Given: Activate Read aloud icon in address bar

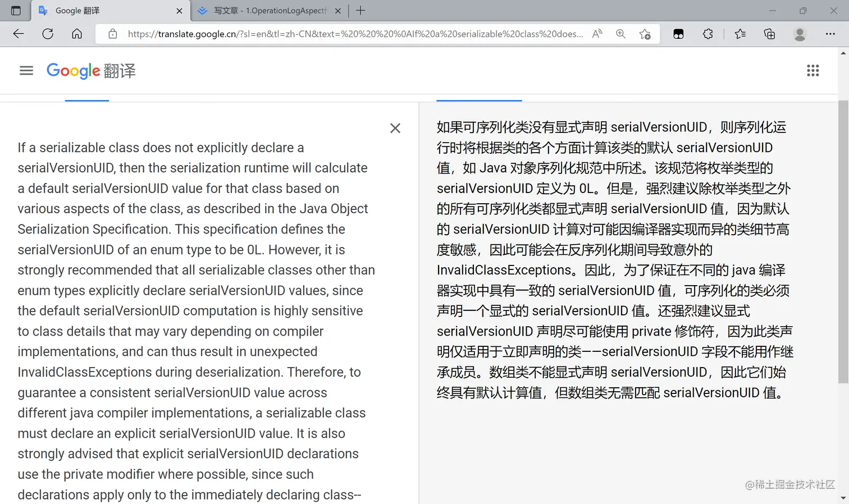Looking at the screenshot, I should [597, 34].
